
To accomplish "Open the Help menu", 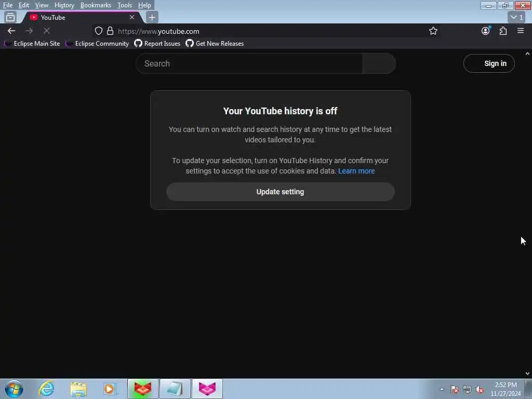I will 144,5.
